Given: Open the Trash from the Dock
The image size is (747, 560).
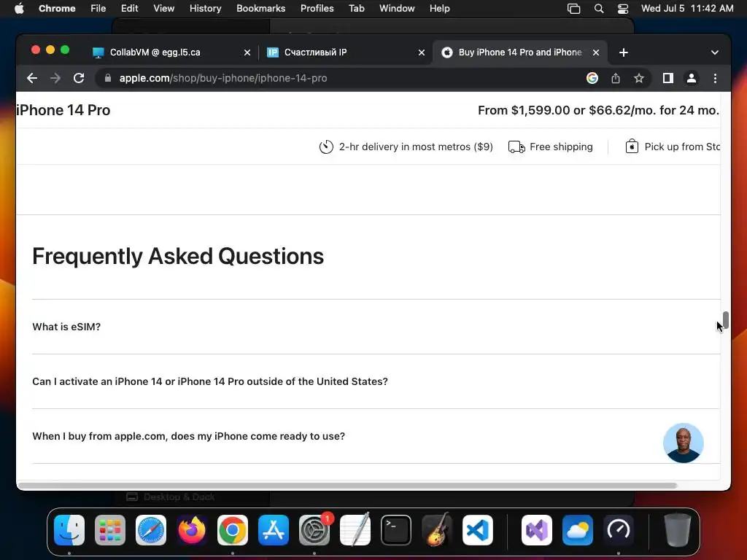Looking at the screenshot, I should (x=678, y=530).
